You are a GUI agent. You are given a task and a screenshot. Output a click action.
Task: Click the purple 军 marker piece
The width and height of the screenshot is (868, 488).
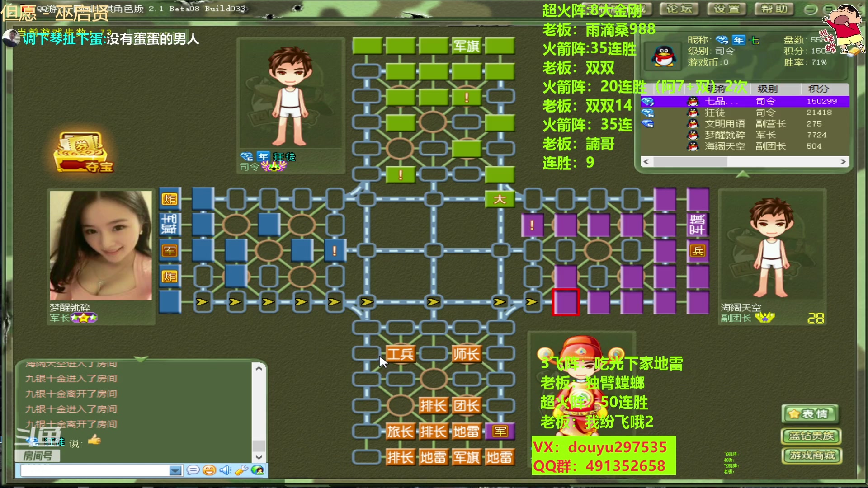pos(500,432)
